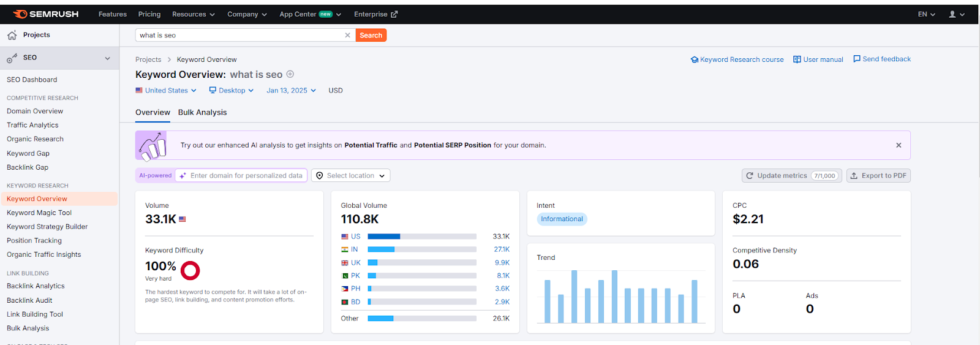This screenshot has width=980, height=345.
Task: Open Keyword Strategy Builder in sidebar
Action: pos(47,227)
